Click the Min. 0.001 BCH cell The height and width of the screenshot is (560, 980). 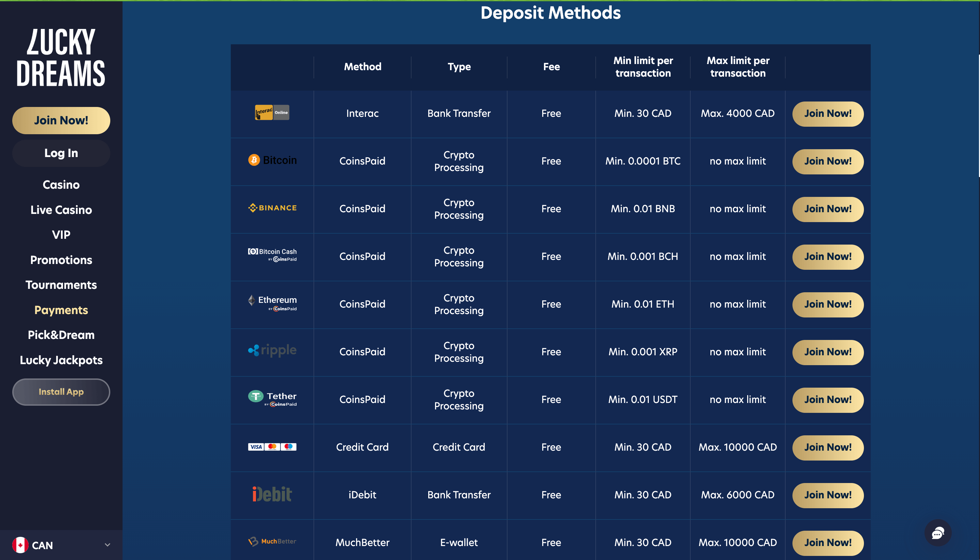click(643, 256)
